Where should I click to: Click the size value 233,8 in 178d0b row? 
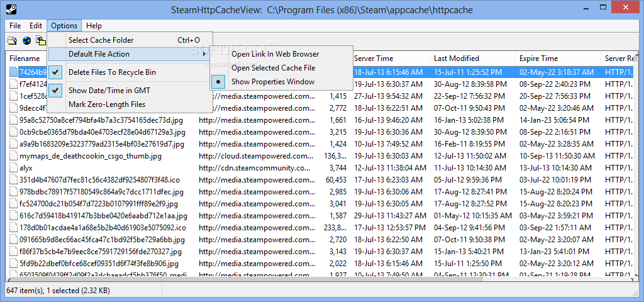coord(336,228)
